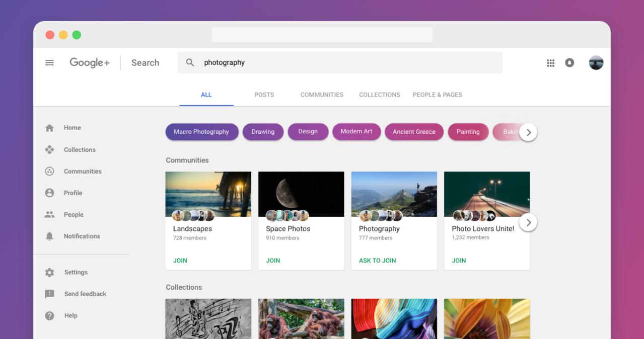Viewport: 644px width, 339px height.
Task: Ask to join the Photography community
Action: pos(377,261)
